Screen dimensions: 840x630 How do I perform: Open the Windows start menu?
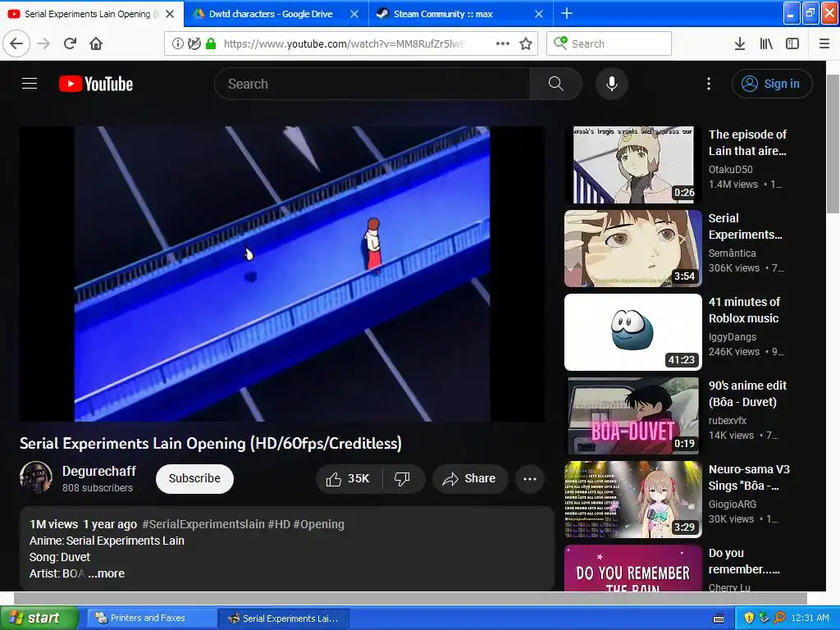pyautogui.click(x=38, y=618)
